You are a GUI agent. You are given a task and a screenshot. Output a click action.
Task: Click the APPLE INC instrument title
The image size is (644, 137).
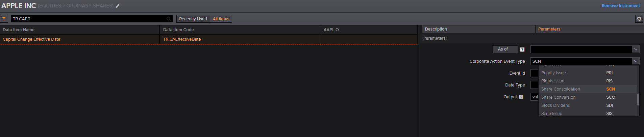19,6
